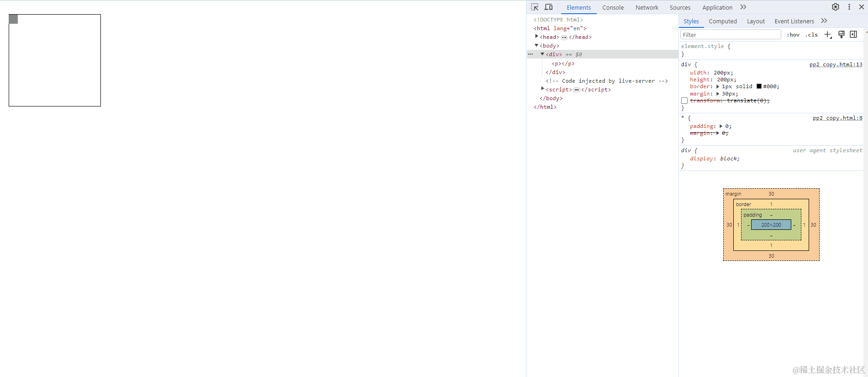868x377 pixels.
Task: Toggle the device toolbar icon
Action: 549,7
